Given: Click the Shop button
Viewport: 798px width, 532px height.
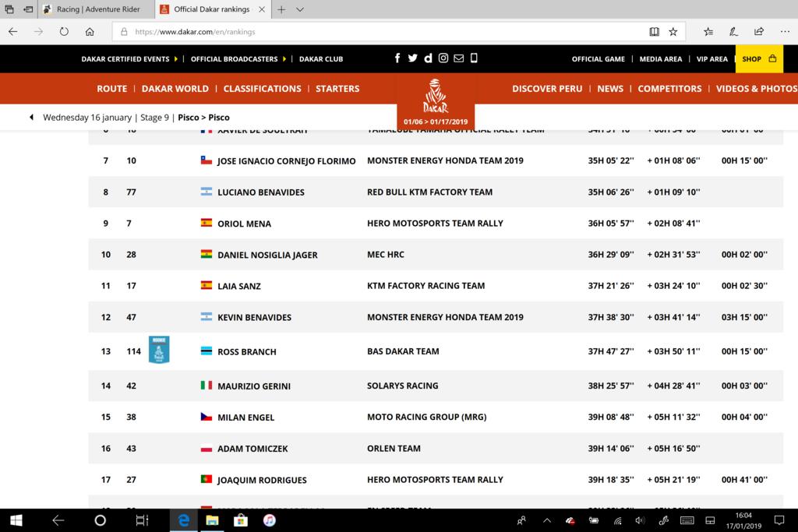Looking at the screenshot, I should (759, 59).
